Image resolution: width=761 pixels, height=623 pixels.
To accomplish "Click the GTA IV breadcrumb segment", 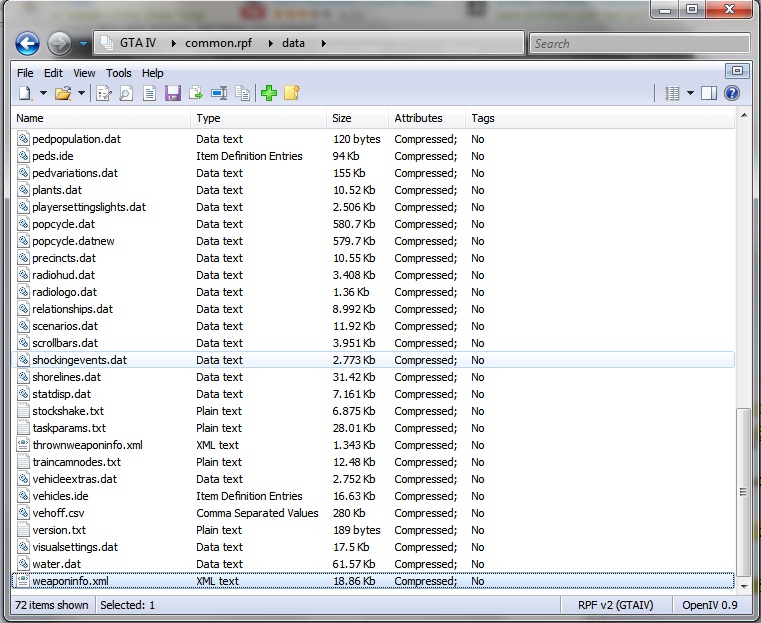I will tap(138, 43).
